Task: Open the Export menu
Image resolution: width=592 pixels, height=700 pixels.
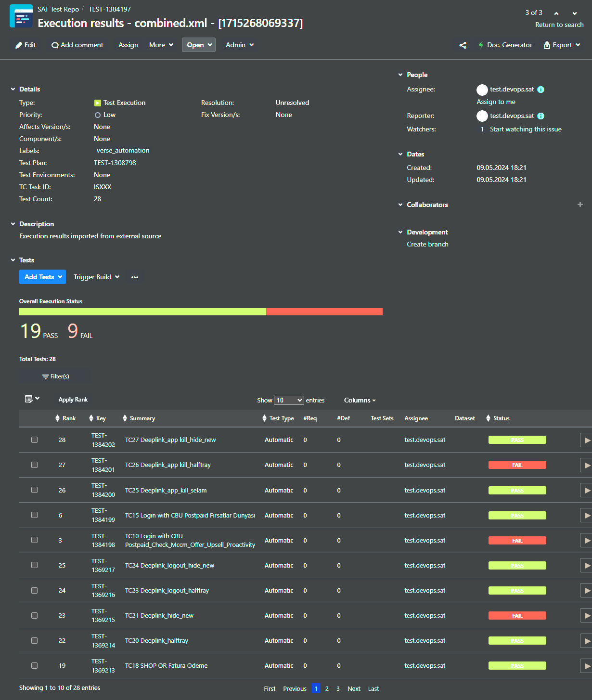Action: (x=562, y=45)
